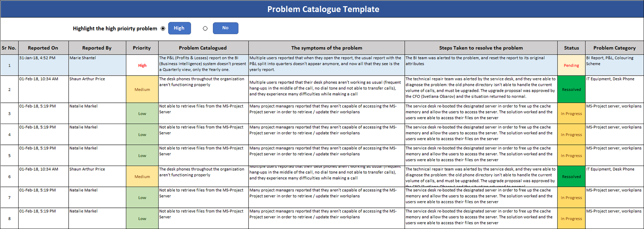644x229 pixels.
Task: Select the Reported By column header
Action: 97,48
